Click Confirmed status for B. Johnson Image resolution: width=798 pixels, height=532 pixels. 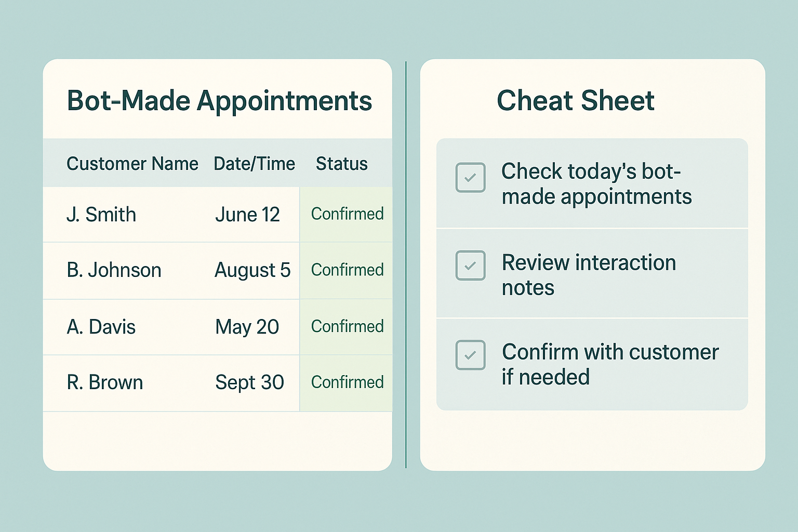347,270
